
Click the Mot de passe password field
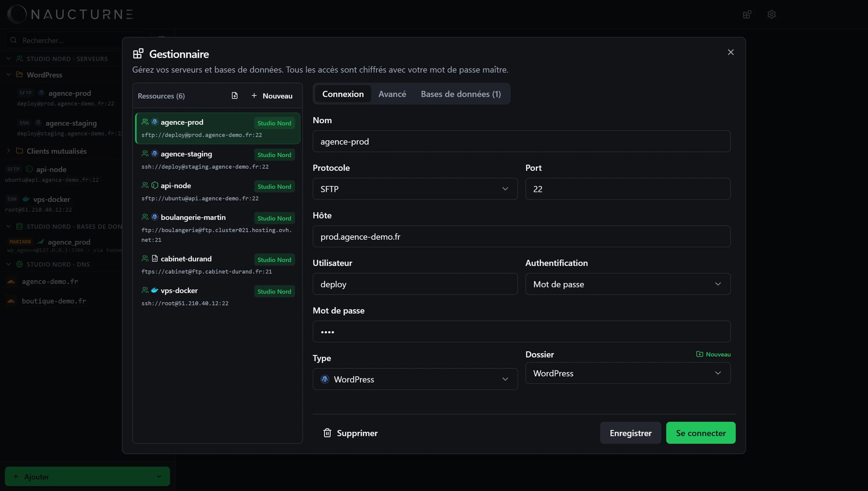(521, 332)
